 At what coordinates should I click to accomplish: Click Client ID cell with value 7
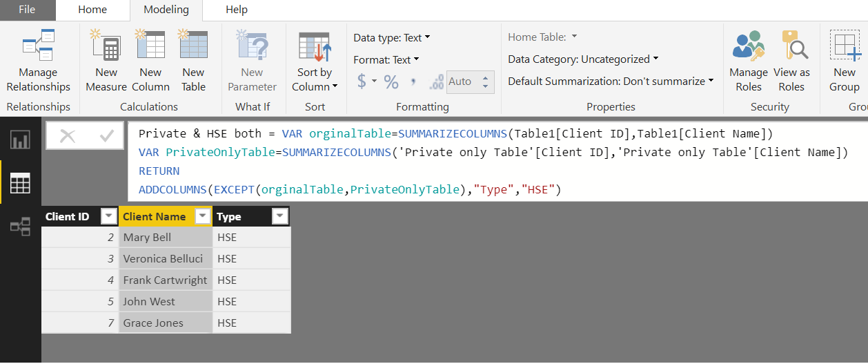[80, 323]
